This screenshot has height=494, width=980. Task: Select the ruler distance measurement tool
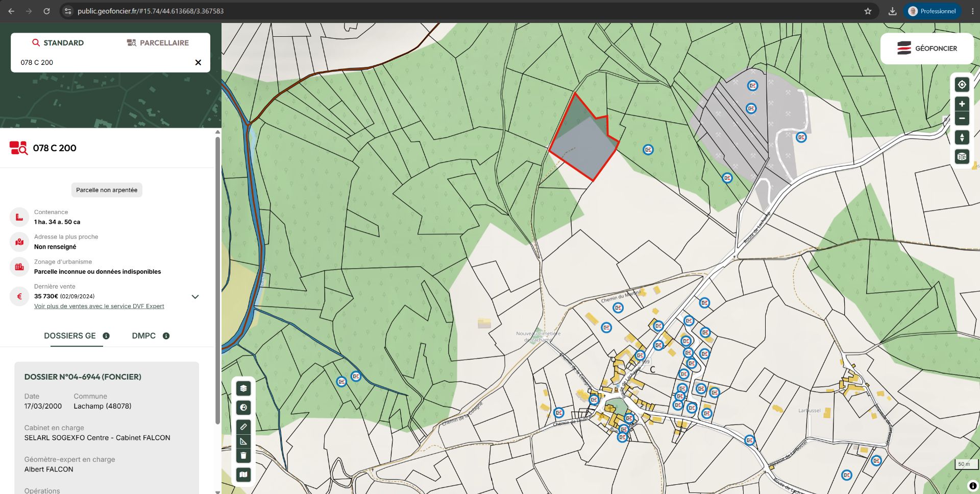pos(243,427)
